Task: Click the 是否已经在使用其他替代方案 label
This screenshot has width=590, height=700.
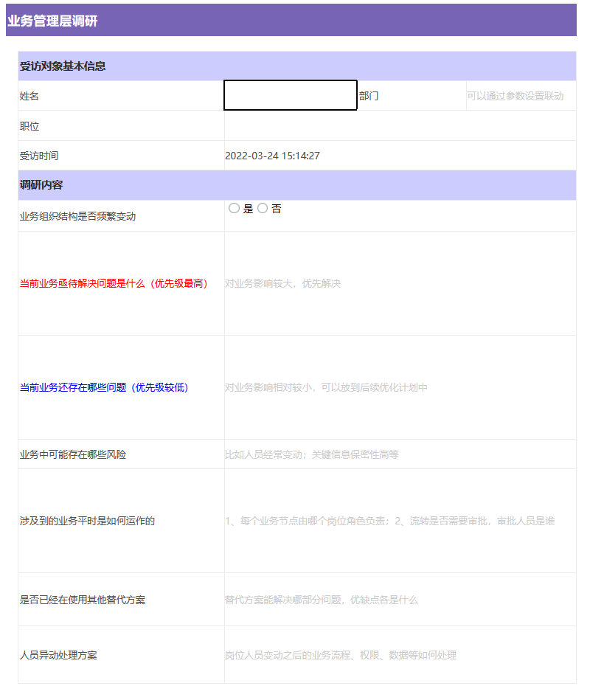Action: tap(83, 600)
